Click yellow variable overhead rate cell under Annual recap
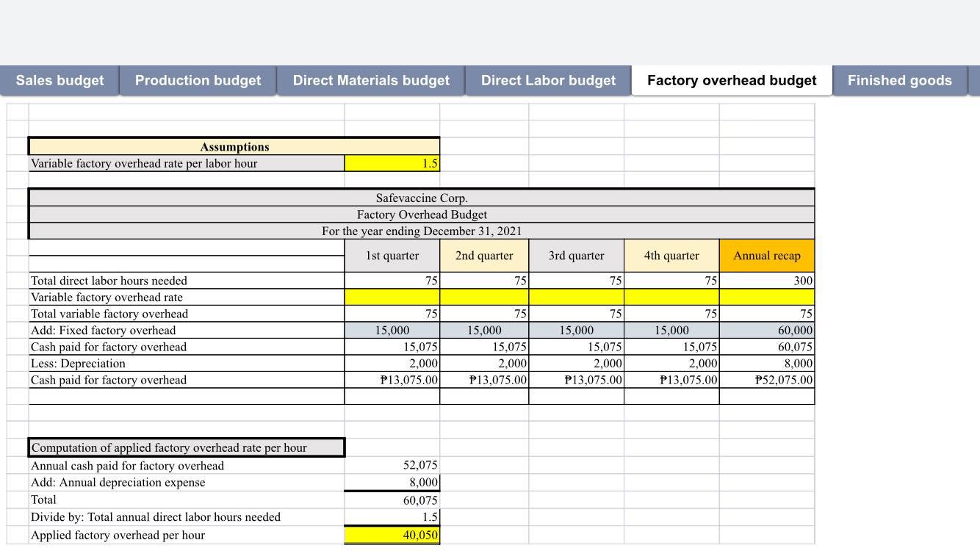The image size is (980, 551). (767, 298)
